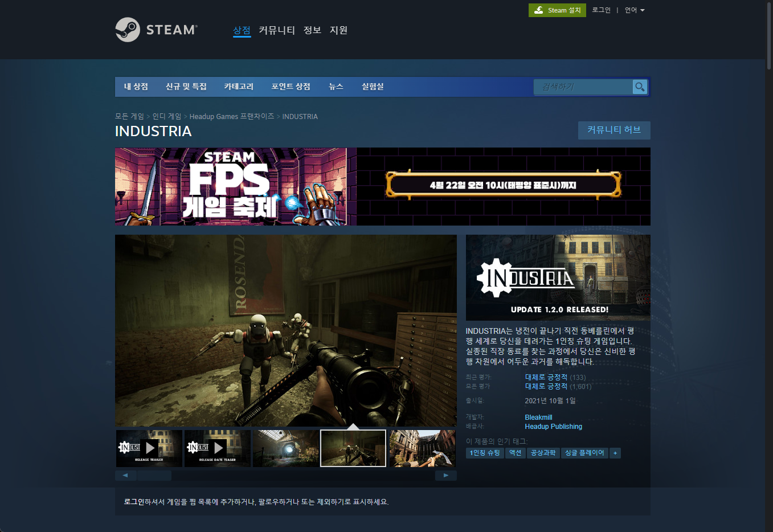Play the Release Date Teaser thumbnail
The image size is (773, 532).
pyautogui.click(x=218, y=448)
